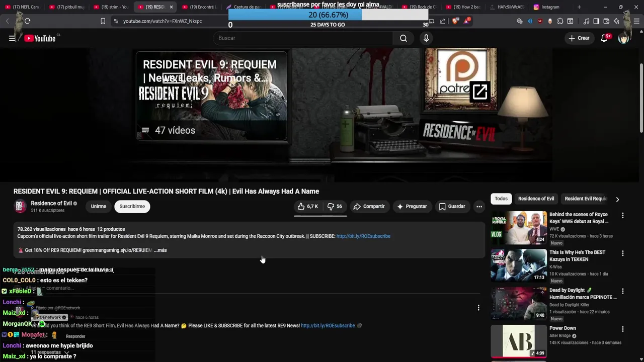Open bit.ly/ROEsubscribe link in pinned comment
The image size is (644, 362).
point(328,326)
